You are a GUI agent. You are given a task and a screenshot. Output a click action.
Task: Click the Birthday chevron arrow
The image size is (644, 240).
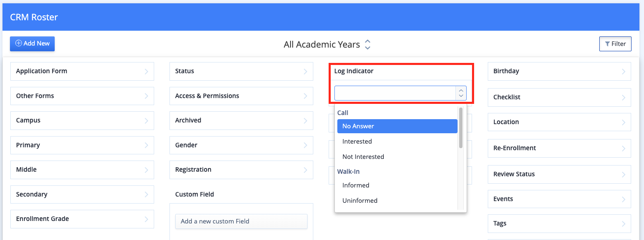coord(624,72)
